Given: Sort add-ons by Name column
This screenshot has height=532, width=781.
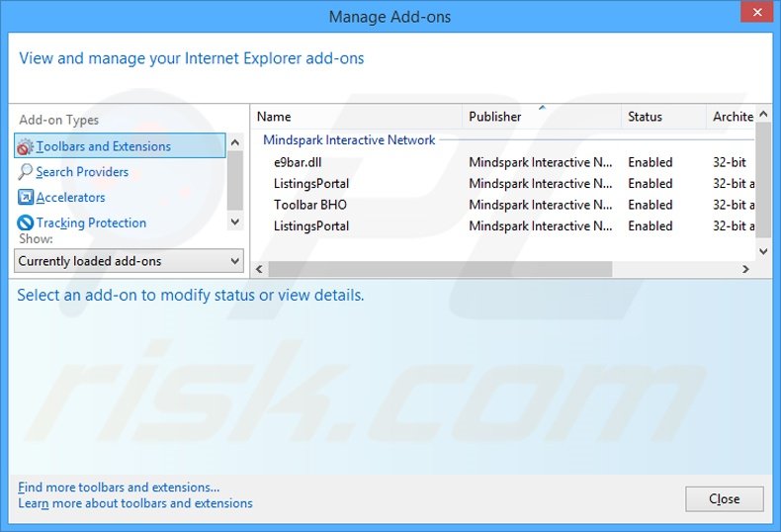Looking at the screenshot, I should tap(356, 117).
